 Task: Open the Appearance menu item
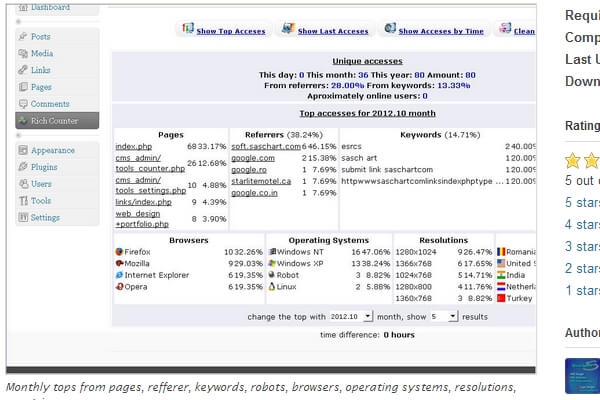coord(52,150)
